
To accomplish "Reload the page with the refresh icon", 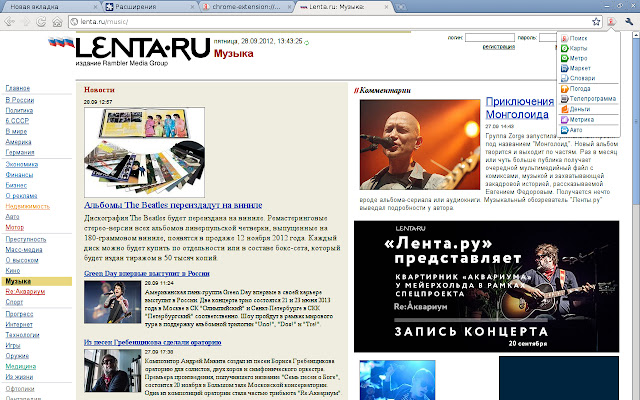I will [x=41, y=21].
